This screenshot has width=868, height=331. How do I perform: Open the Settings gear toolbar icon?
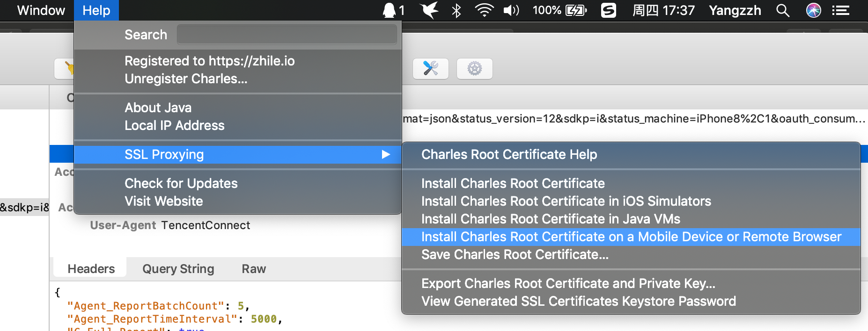tap(474, 69)
